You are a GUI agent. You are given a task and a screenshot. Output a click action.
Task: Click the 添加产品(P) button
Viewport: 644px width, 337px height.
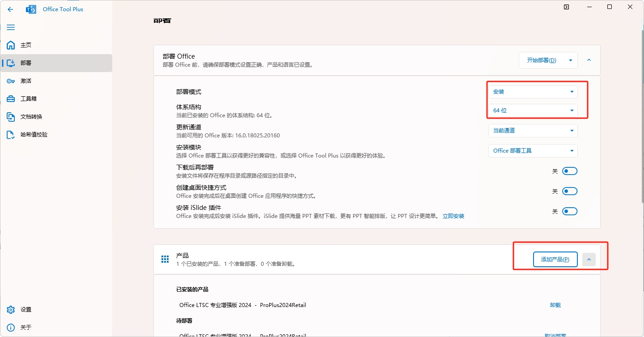555,259
